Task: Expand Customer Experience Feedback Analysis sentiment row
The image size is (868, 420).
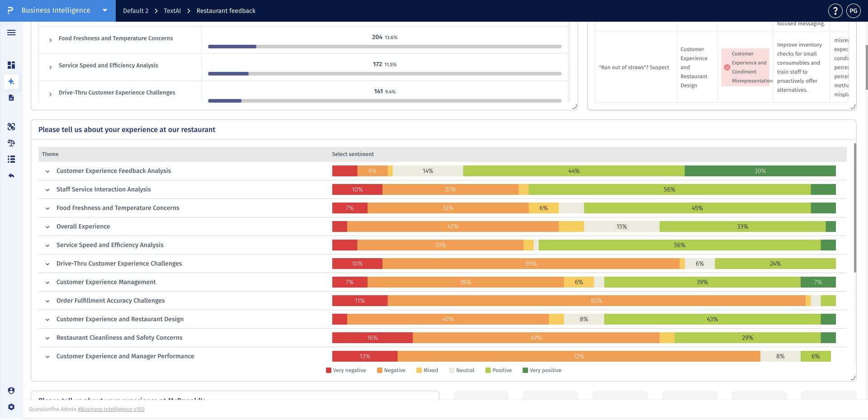Action: [x=47, y=171]
